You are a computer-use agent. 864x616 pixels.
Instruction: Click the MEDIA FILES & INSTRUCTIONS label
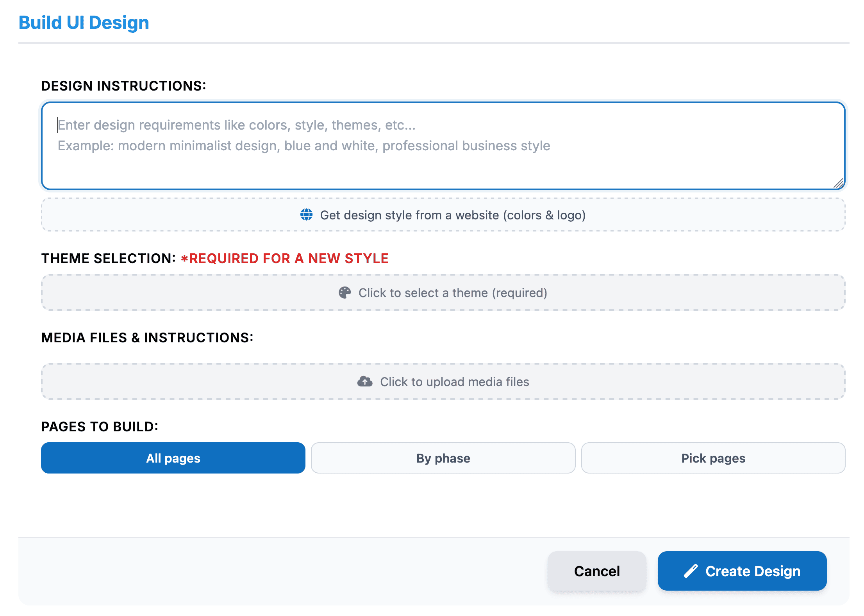click(x=147, y=338)
